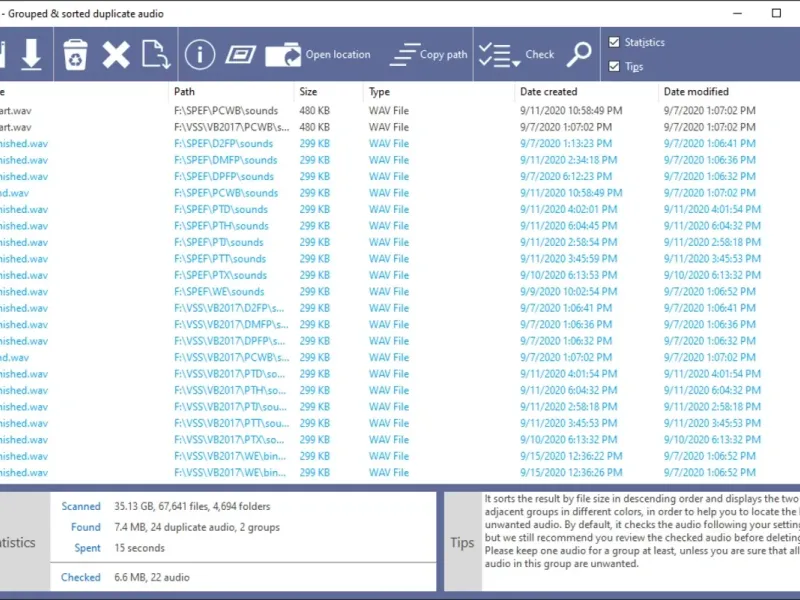Select path F:\SPEF\WE\sounds
The width and height of the screenshot is (800, 600).
[219, 292]
